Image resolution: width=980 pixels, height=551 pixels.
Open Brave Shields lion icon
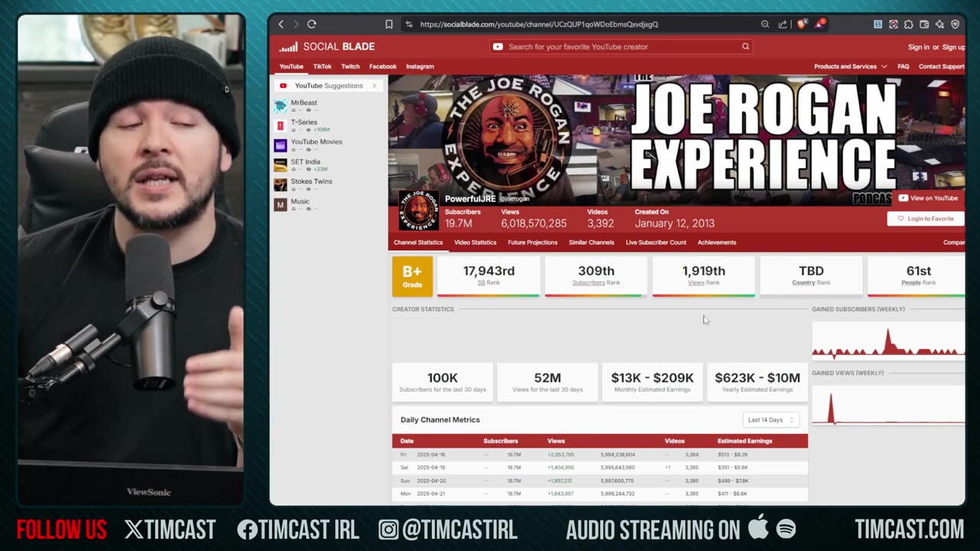[802, 24]
